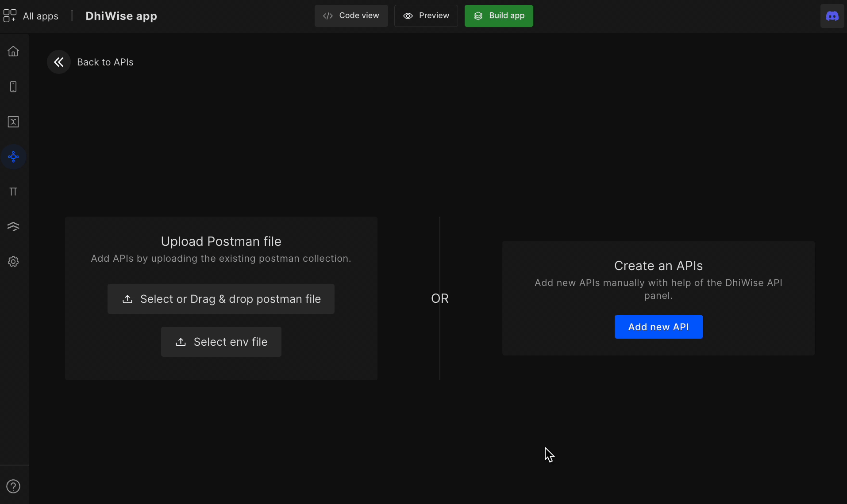This screenshot has height=504, width=847.
Task: Open the fonts typography sidebar icon
Action: [x=13, y=191]
